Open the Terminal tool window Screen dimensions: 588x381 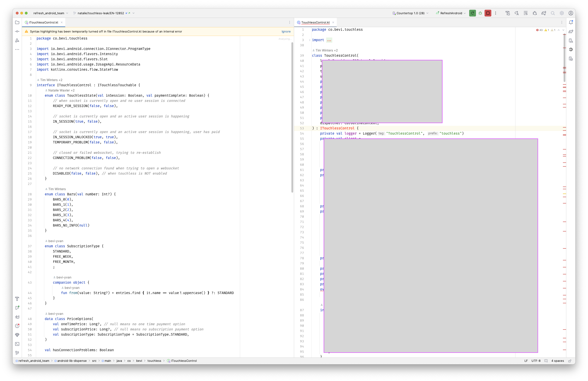point(17,344)
